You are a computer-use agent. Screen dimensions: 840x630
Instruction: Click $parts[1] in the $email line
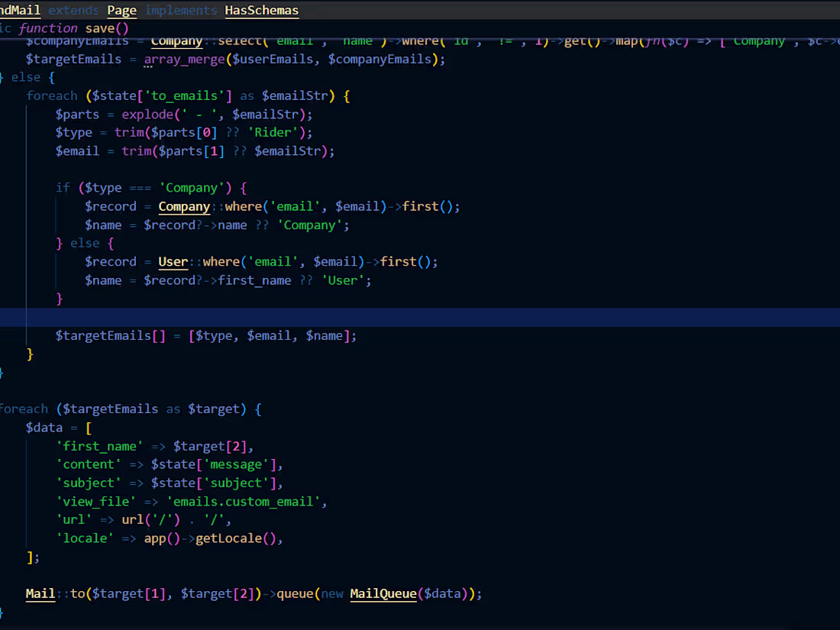point(191,152)
